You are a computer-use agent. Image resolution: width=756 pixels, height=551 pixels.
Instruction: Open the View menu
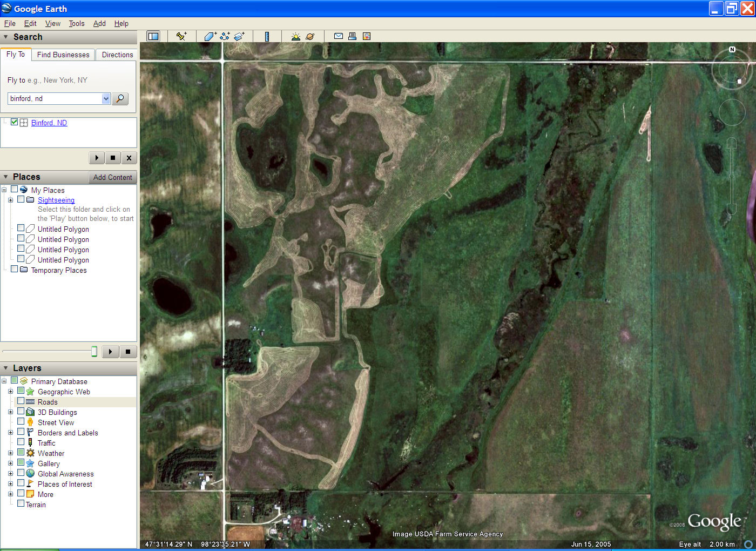53,23
